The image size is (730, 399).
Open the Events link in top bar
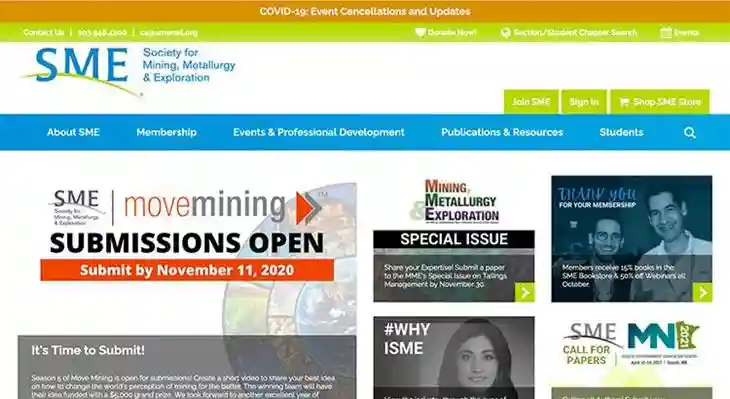pos(686,33)
